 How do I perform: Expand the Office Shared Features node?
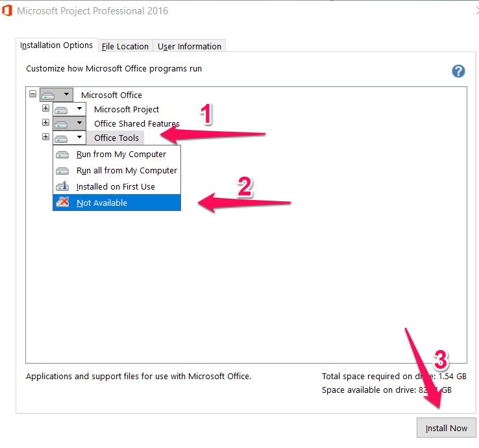[x=45, y=123]
